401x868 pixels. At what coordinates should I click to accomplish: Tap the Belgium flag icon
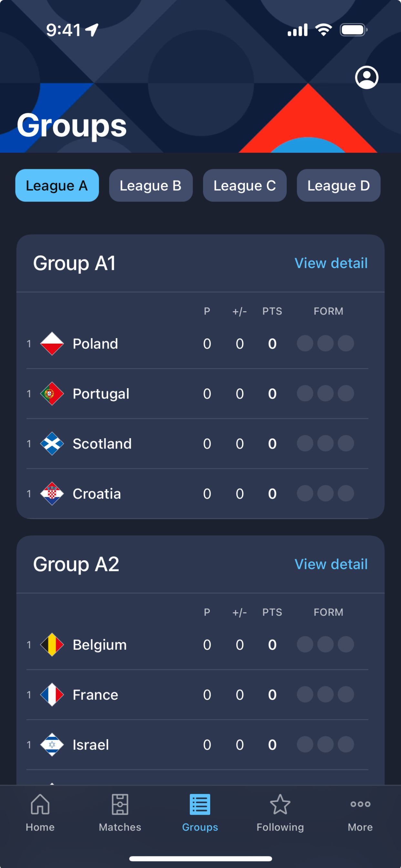coord(52,645)
